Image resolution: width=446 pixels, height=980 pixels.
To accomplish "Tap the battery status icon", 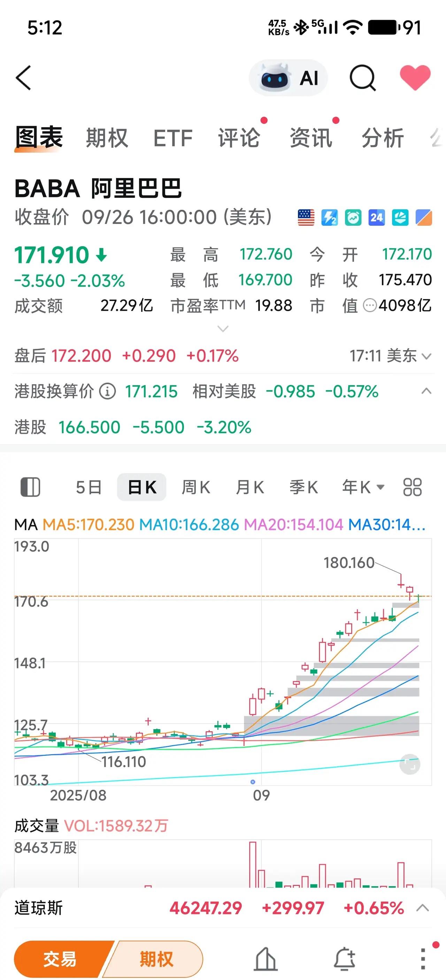I will (384, 28).
